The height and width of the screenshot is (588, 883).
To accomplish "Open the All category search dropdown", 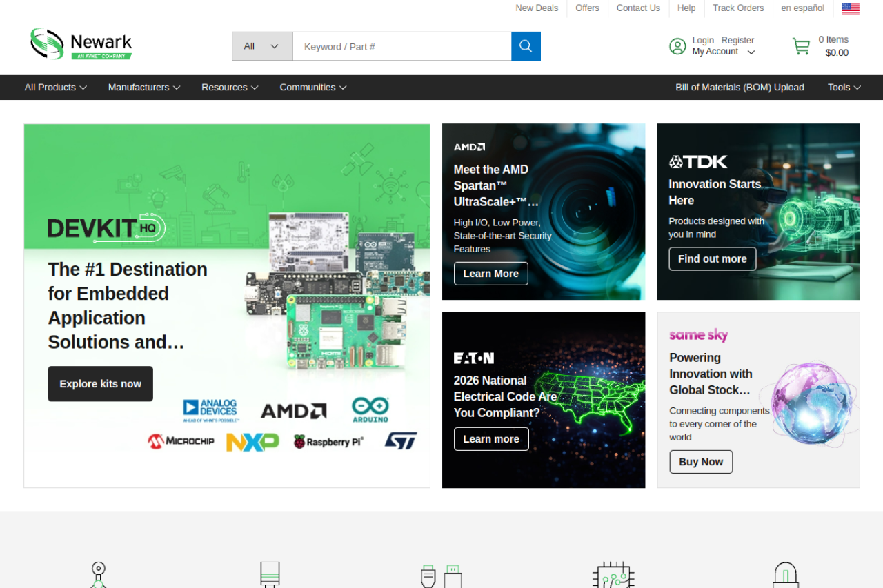I will 261,46.
